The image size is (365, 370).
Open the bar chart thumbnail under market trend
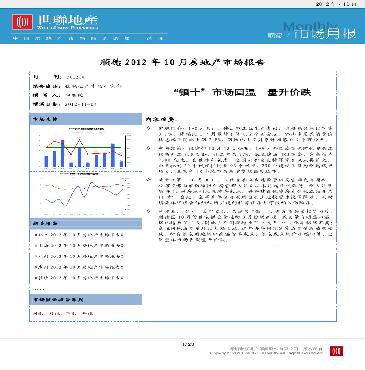[86, 147]
